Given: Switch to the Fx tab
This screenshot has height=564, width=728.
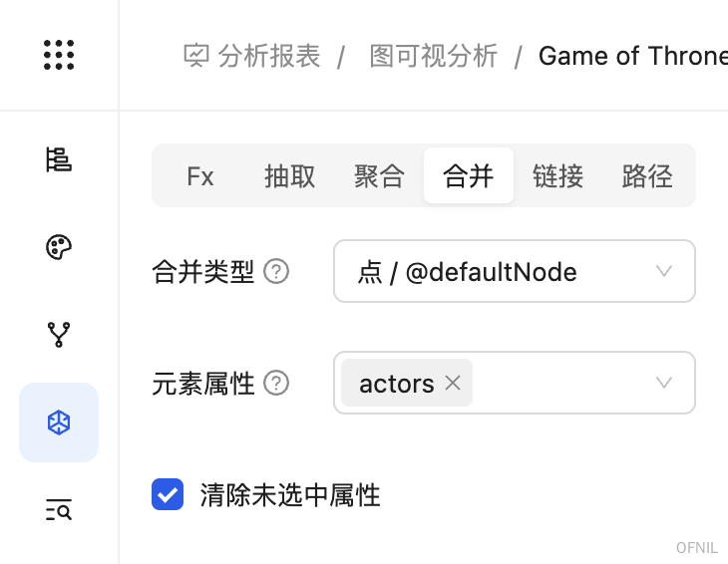Looking at the screenshot, I should 200,176.
